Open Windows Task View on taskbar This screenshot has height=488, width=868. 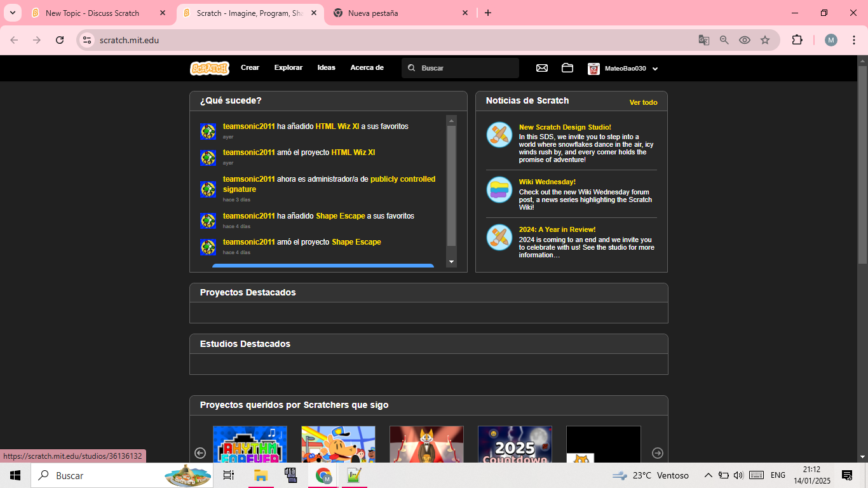[x=229, y=475]
